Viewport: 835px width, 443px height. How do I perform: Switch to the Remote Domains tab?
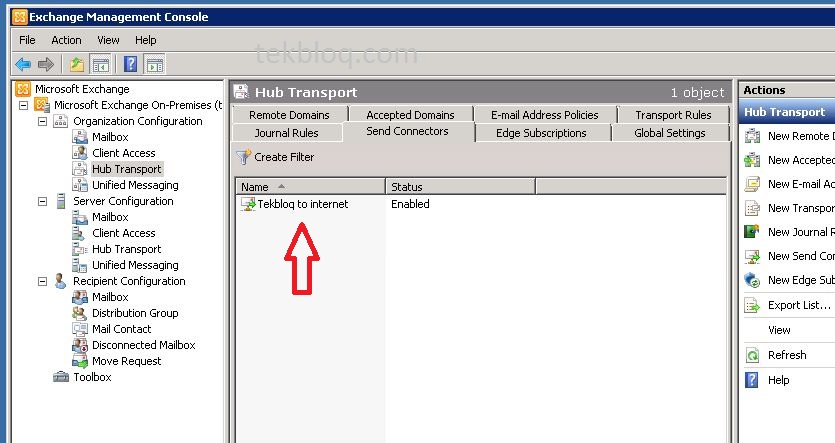(289, 115)
